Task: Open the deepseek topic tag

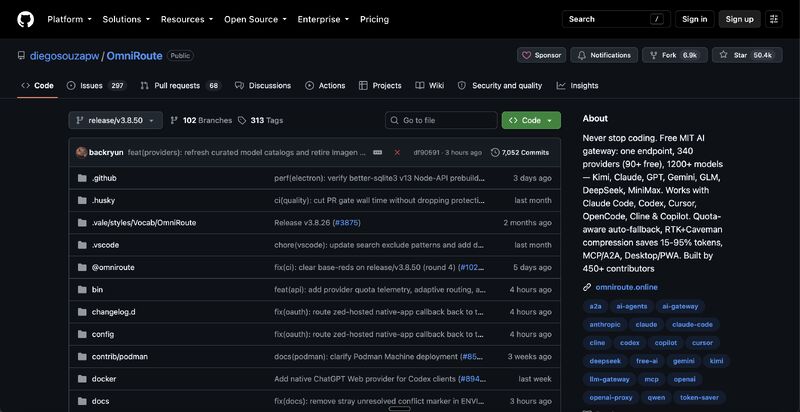Action: tap(605, 361)
